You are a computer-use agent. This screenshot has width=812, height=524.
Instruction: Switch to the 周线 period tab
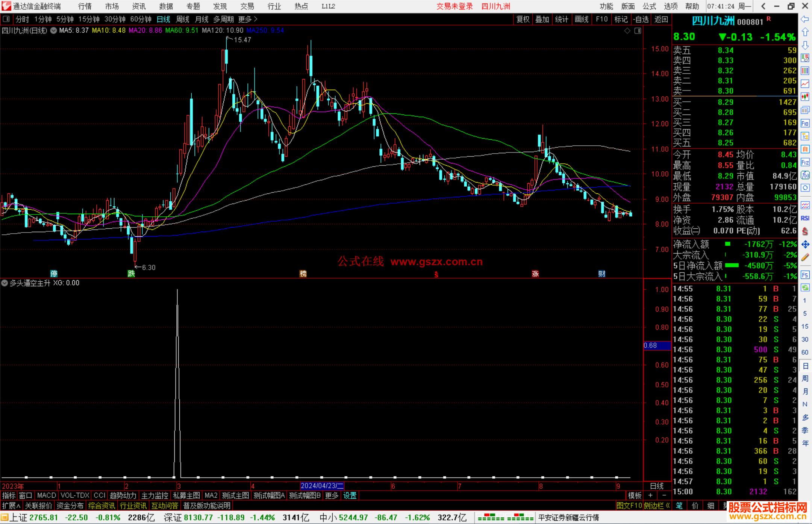tap(182, 19)
